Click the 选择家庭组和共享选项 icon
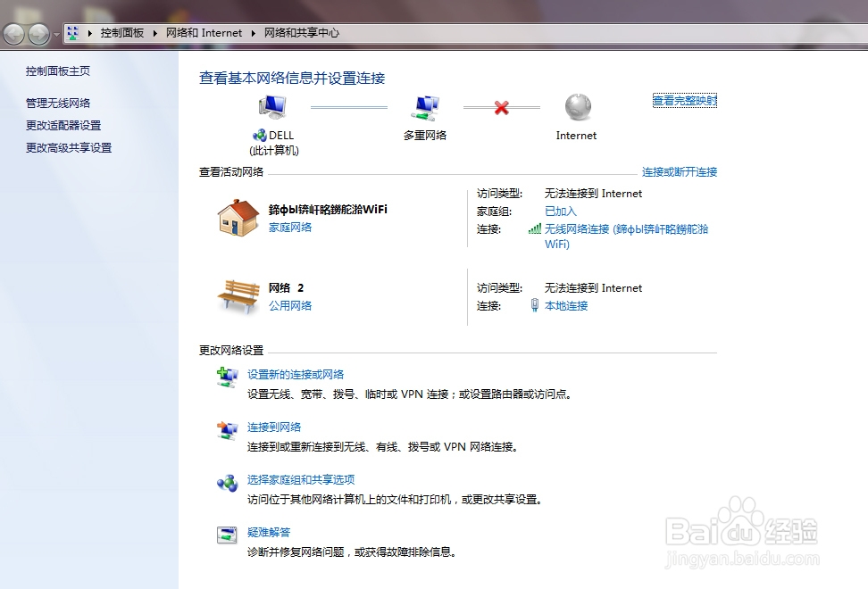 [x=227, y=484]
